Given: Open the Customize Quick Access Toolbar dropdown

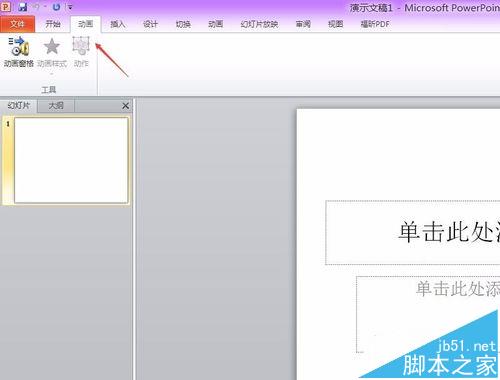Looking at the screenshot, I should (70, 7).
